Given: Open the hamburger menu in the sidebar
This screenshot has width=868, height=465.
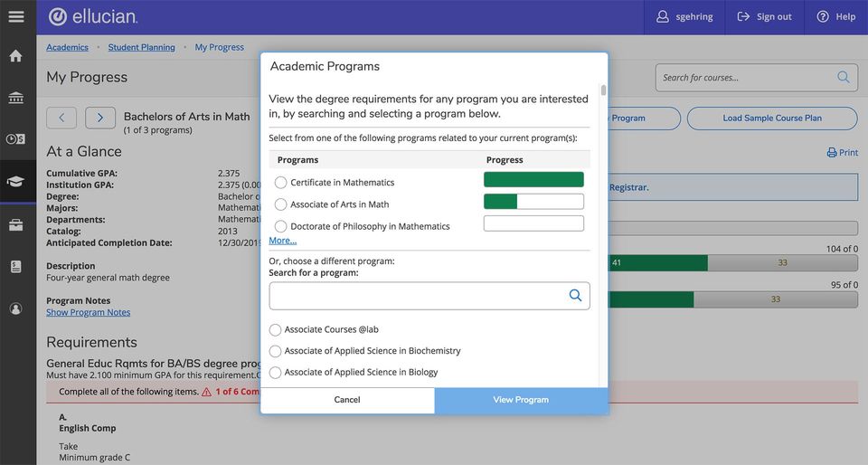Looking at the screenshot, I should pos(16,16).
